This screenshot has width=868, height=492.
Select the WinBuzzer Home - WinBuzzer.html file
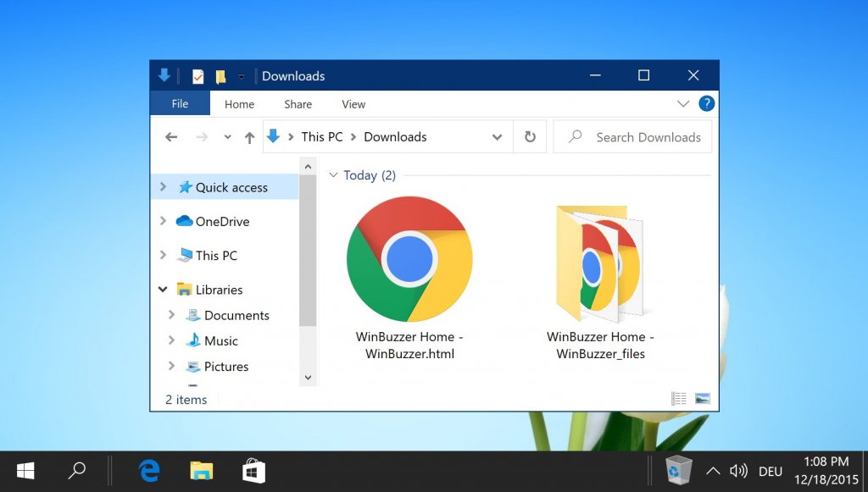[x=409, y=279]
